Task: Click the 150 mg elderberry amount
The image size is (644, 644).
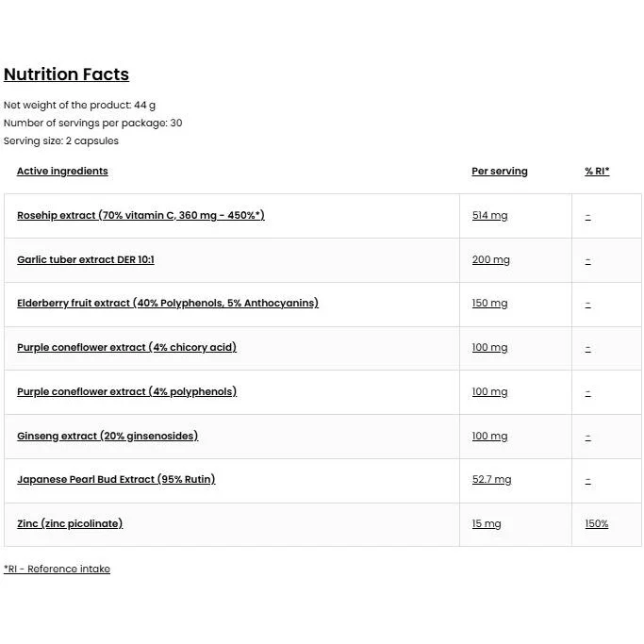Action: click(x=490, y=303)
